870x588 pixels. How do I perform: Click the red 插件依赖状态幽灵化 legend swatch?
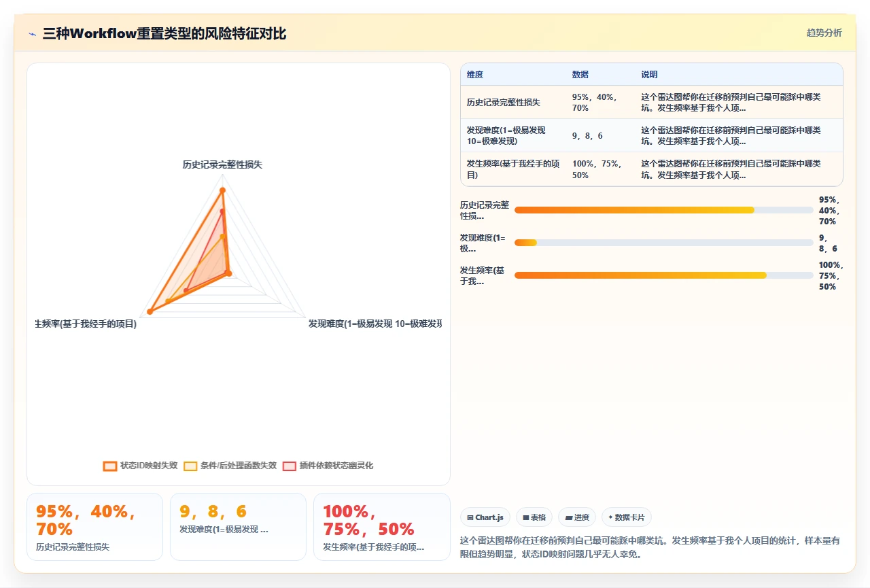pyautogui.click(x=290, y=466)
